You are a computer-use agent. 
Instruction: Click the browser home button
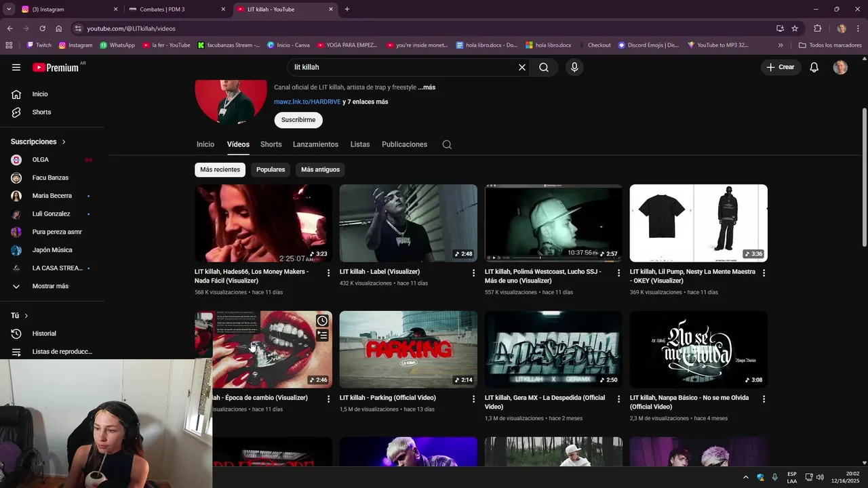point(59,28)
